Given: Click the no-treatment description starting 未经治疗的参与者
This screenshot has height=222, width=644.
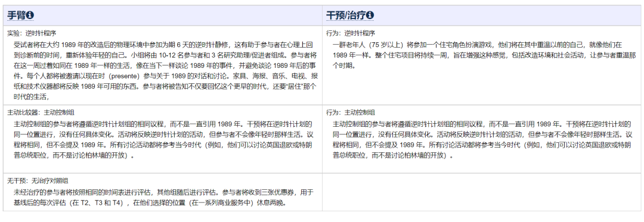Looking at the screenshot, I should (x=163, y=197).
